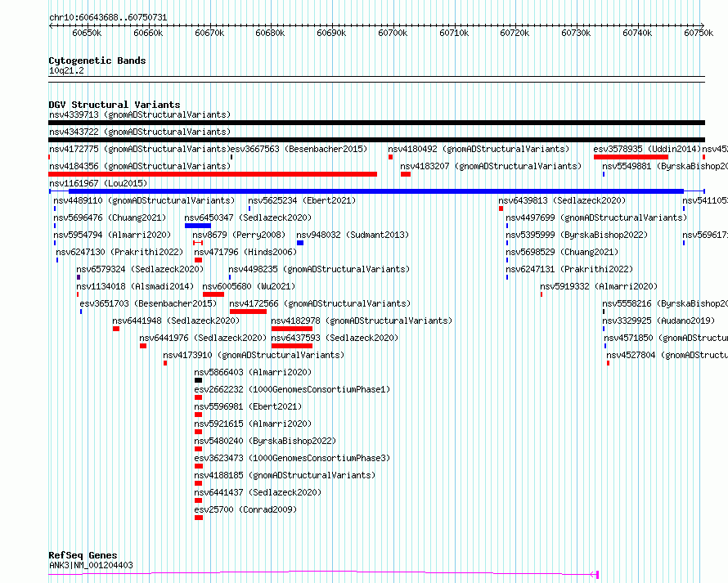
Task: Click the Cytogenetic Bands track title
Action: click(97, 61)
